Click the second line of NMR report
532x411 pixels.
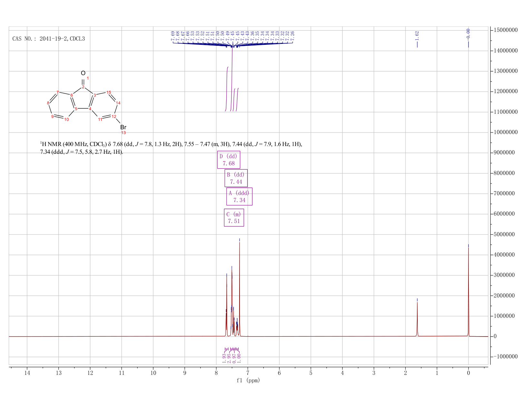82,152
